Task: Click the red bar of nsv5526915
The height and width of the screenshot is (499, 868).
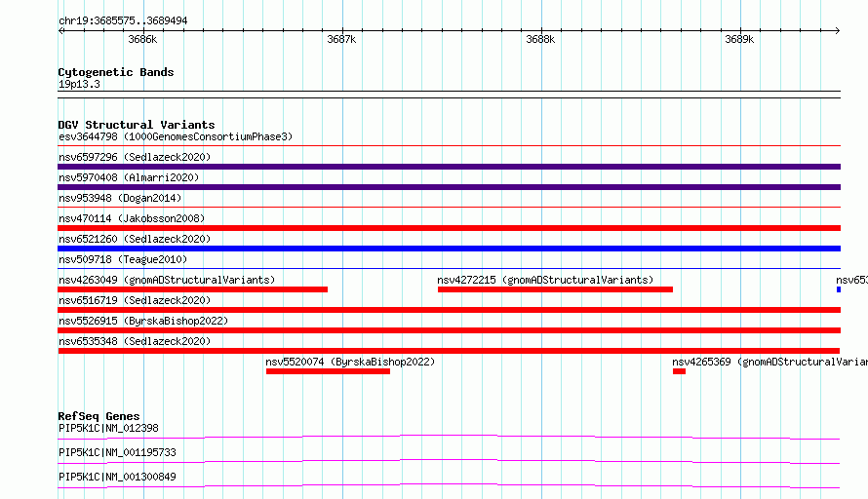Action: coord(449,330)
